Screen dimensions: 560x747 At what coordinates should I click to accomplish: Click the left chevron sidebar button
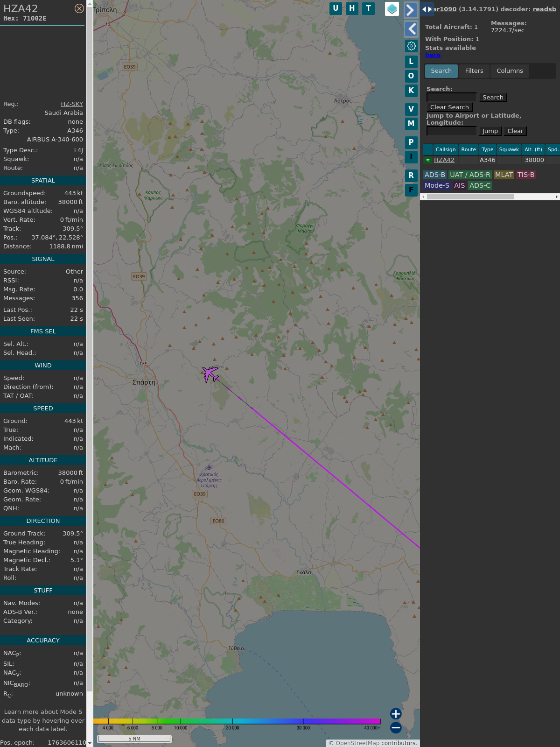click(411, 29)
